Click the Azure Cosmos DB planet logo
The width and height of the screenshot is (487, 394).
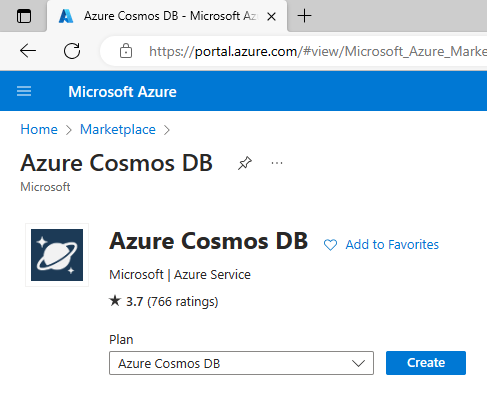coord(57,255)
